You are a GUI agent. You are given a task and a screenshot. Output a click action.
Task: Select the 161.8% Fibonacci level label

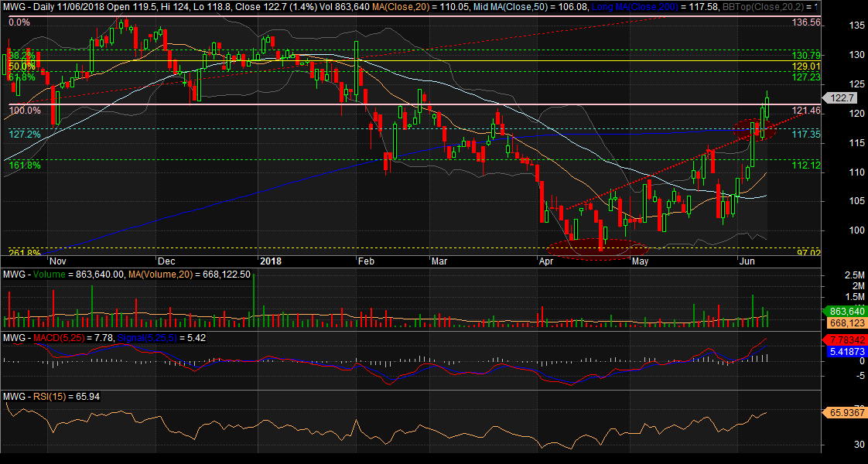(x=25, y=165)
